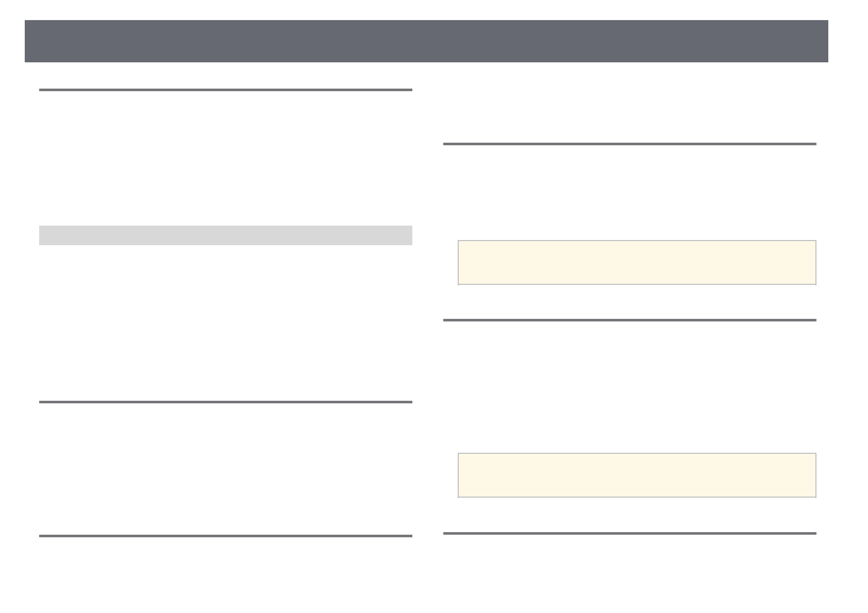Click the upper cream-colored note box
Screen dimensions: 868x613
pyautogui.click(x=637, y=262)
